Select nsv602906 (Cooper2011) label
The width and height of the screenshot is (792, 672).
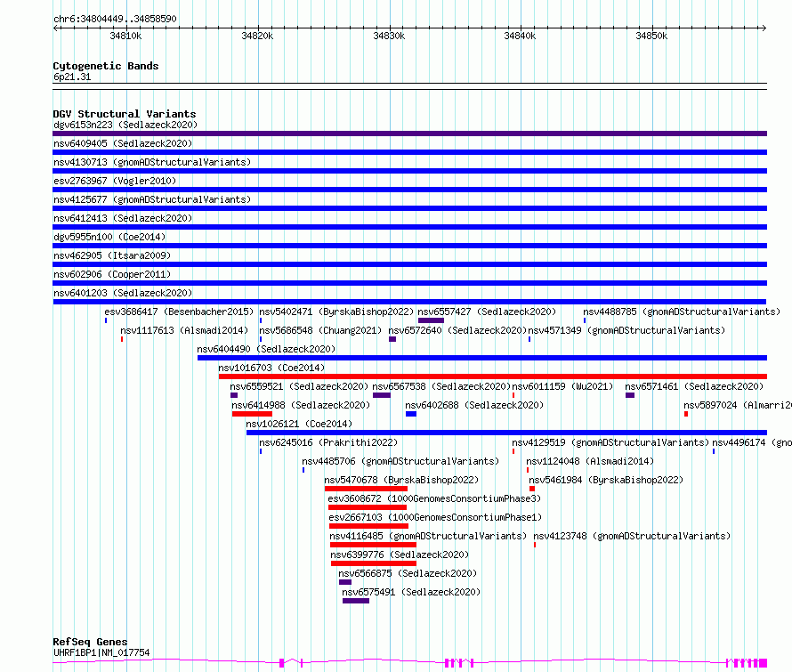click(x=112, y=274)
